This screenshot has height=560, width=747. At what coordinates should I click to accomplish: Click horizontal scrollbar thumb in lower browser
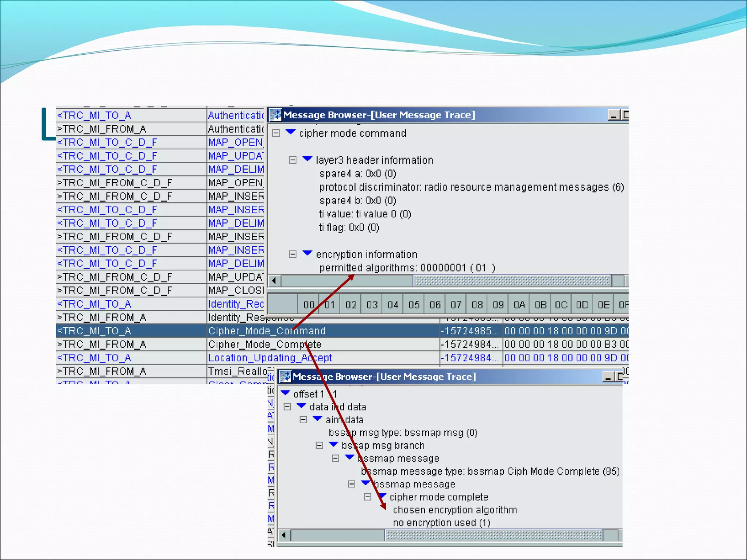[x=494, y=535]
